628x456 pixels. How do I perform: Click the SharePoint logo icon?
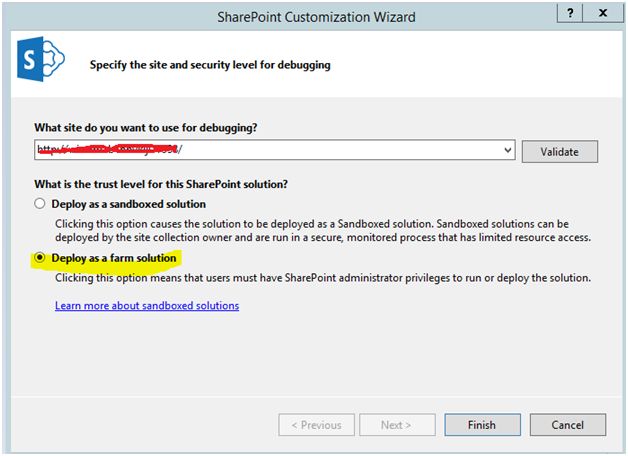(41, 59)
